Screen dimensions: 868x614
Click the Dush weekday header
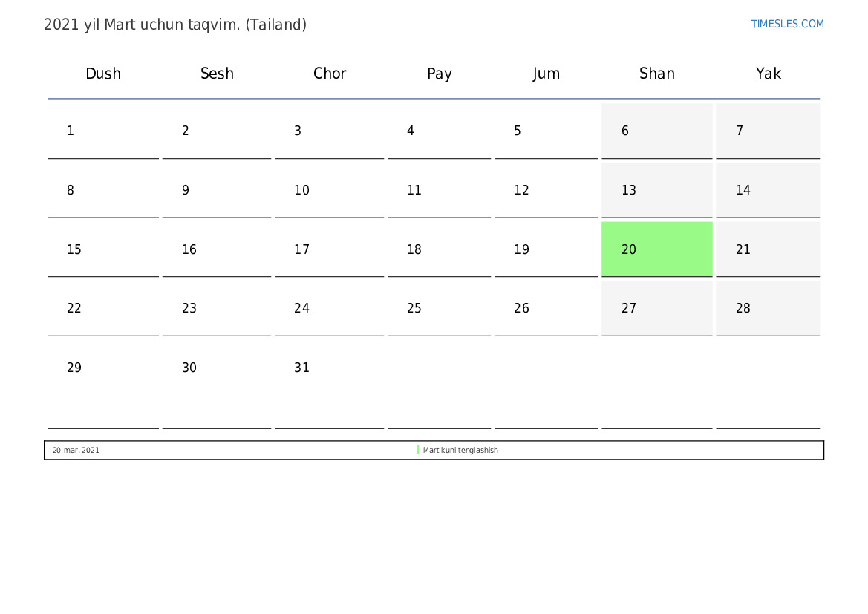[x=103, y=74]
